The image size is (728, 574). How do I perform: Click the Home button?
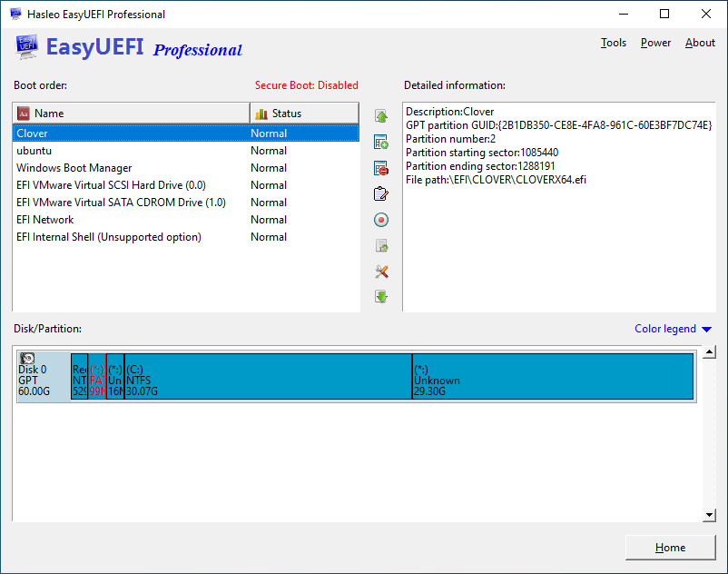pyautogui.click(x=670, y=548)
